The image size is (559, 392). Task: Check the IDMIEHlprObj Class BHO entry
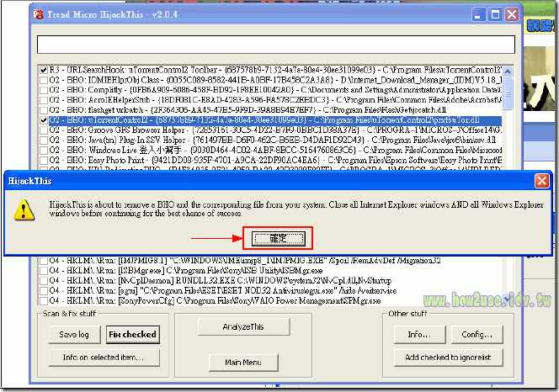pos(44,79)
